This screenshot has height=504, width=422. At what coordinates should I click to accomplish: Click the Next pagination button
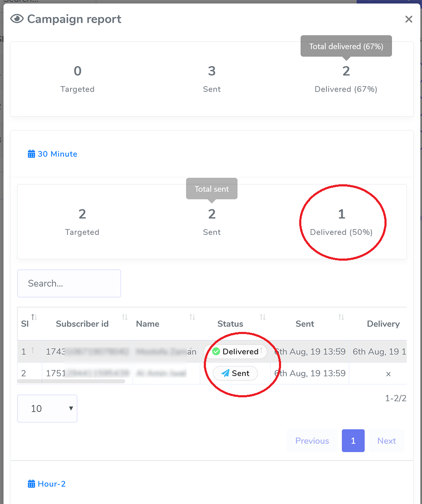[386, 440]
